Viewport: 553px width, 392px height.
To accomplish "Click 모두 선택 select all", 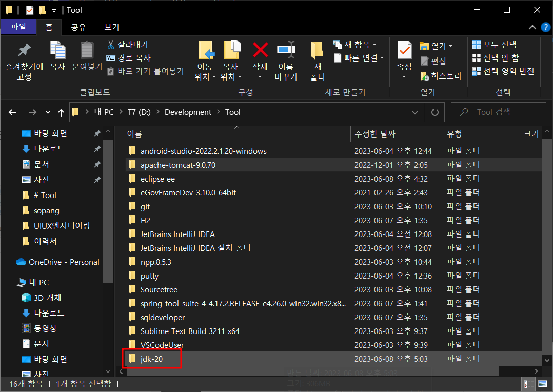I will click(494, 45).
